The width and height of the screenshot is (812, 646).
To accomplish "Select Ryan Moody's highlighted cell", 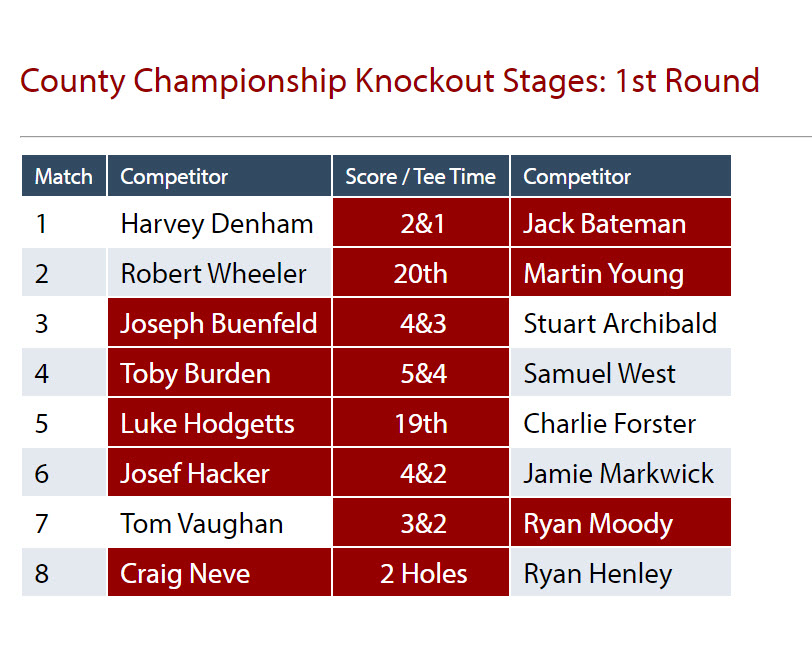I will tap(620, 522).
